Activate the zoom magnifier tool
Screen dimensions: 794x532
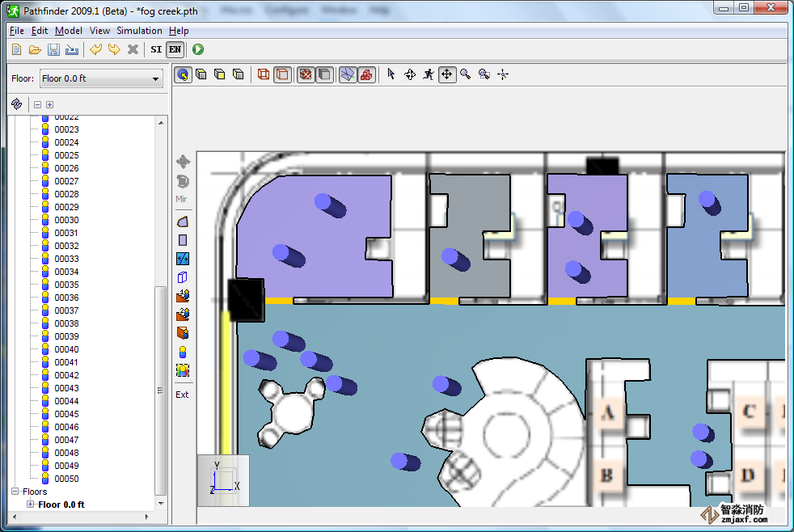(x=466, y=74)
